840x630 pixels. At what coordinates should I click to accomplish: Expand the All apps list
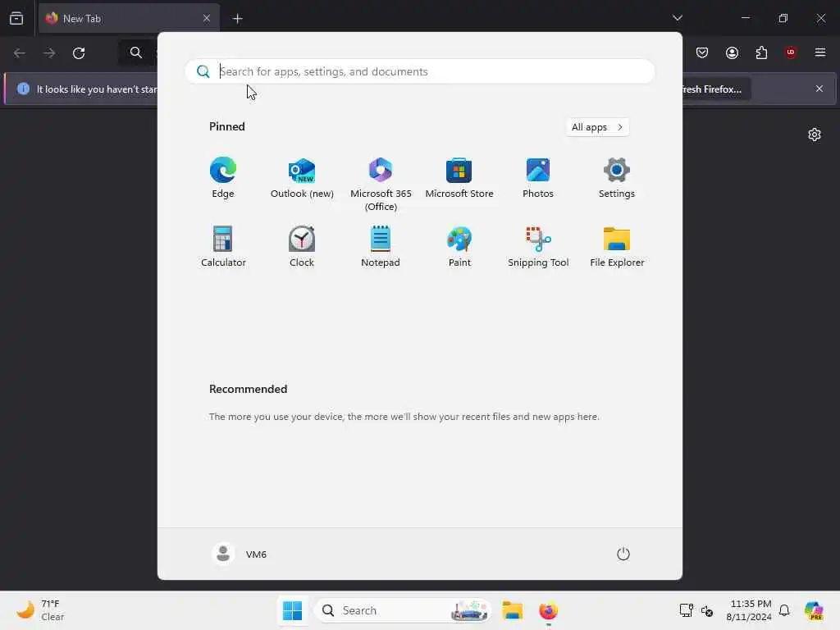(x=597, y=127)
